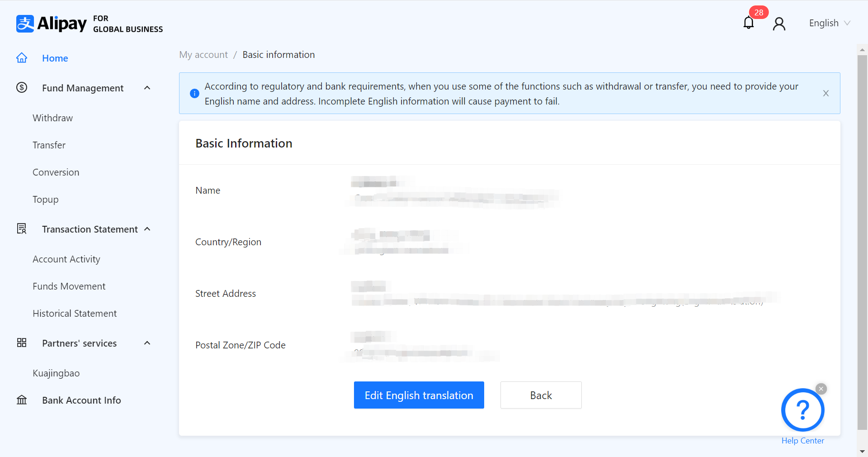
Task: Click the Help Center question mark icon
Action: tap(802, 410)
